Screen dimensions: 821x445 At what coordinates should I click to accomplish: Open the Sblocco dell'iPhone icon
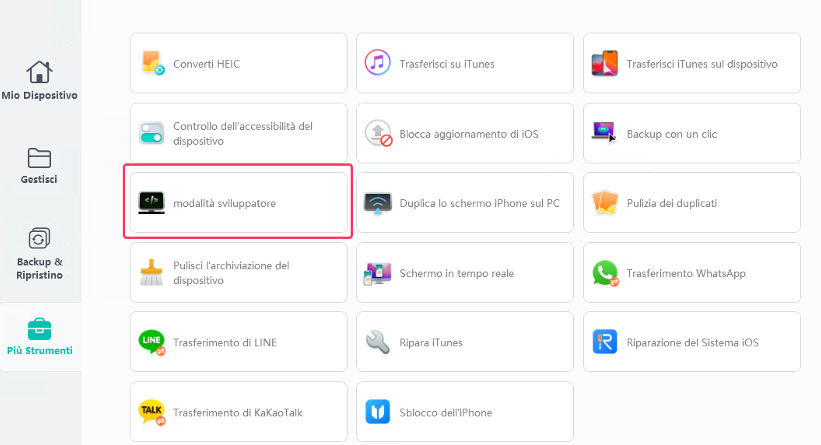click(x=378, y=412)
